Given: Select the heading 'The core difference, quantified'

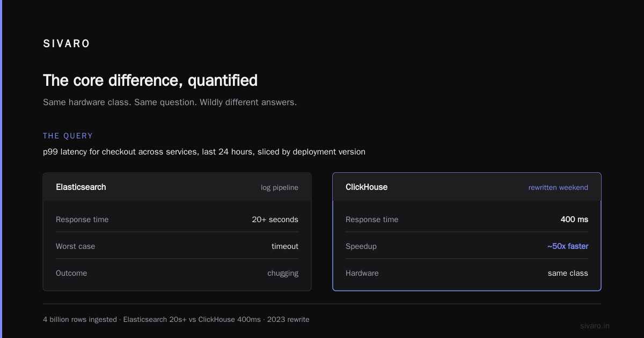Looking at the screenshot, I should pos(150,80).
